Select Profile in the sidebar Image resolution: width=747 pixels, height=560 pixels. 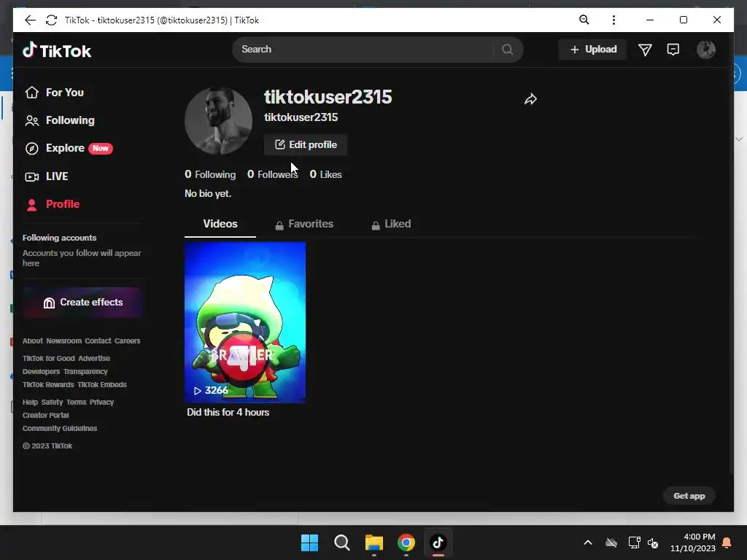click(53, 204)
